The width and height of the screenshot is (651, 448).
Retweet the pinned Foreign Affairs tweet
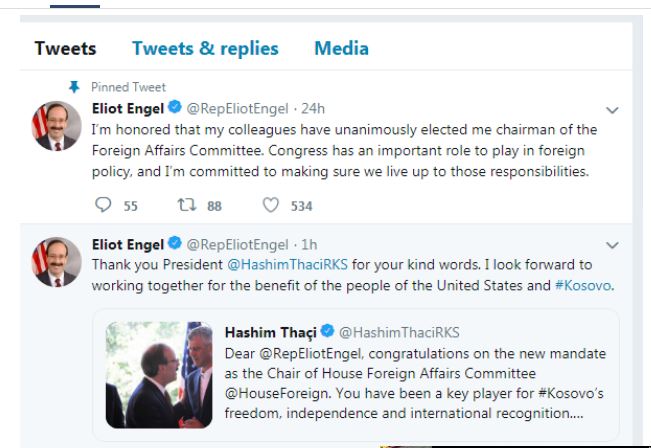[x=187, y=205]
